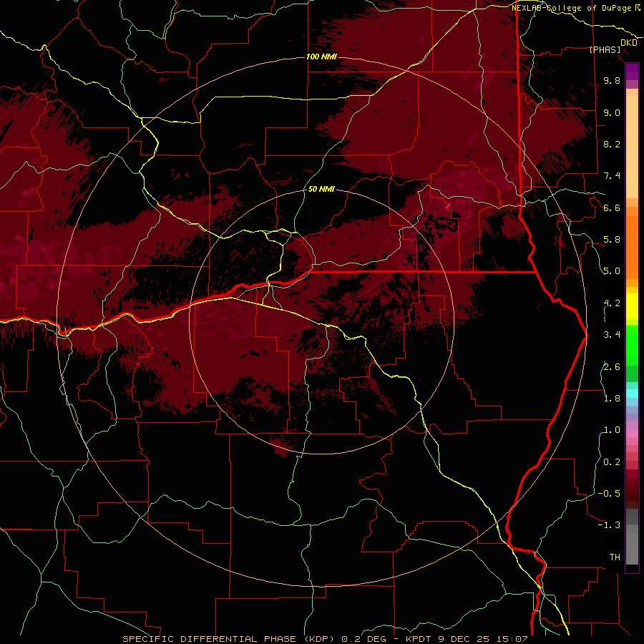
Task: Pick the cyan color bar segment
Action: pyautogui.click(x=632, y=393)
